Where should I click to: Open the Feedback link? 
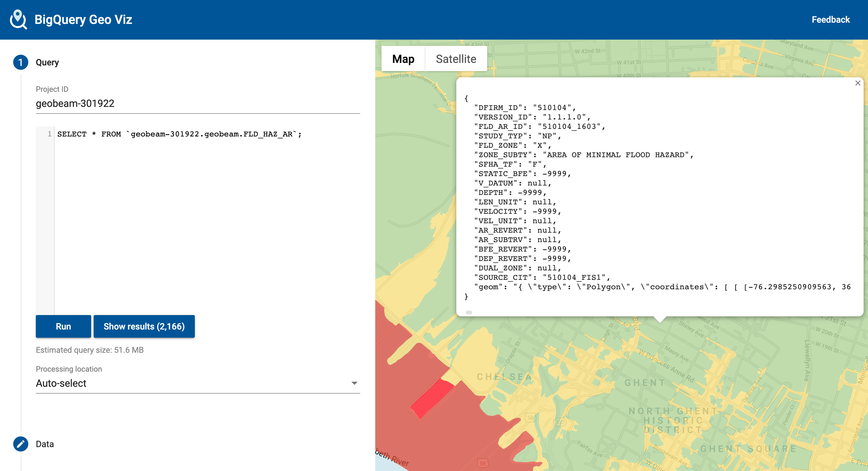(x=831, y=19)
